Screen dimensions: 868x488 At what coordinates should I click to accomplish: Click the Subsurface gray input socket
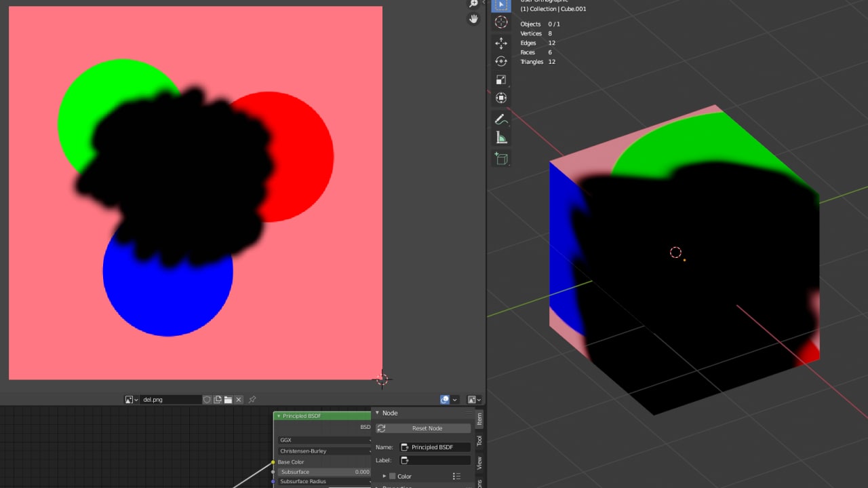[273, 472]
